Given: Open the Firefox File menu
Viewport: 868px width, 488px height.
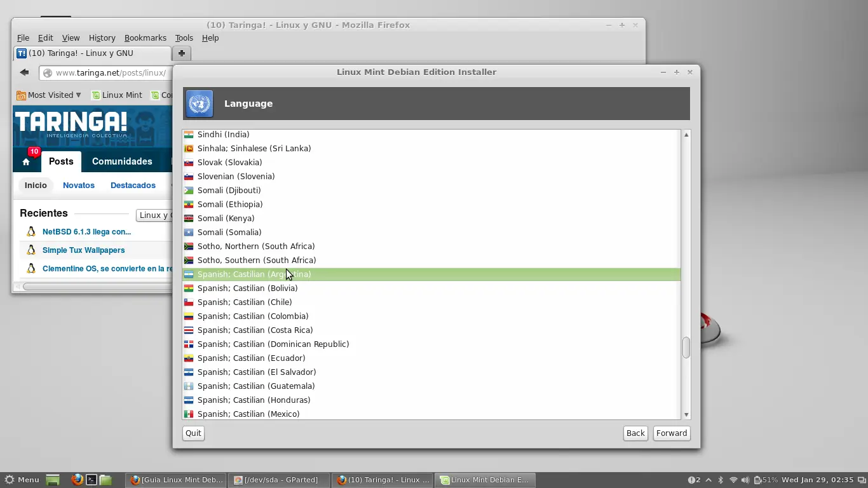Looking at the screenshot, I should tap(23, 38).
